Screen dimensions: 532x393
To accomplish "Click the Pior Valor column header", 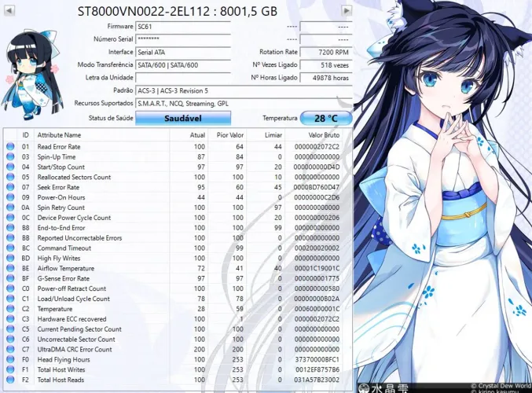I will click(x=227, y=135).
